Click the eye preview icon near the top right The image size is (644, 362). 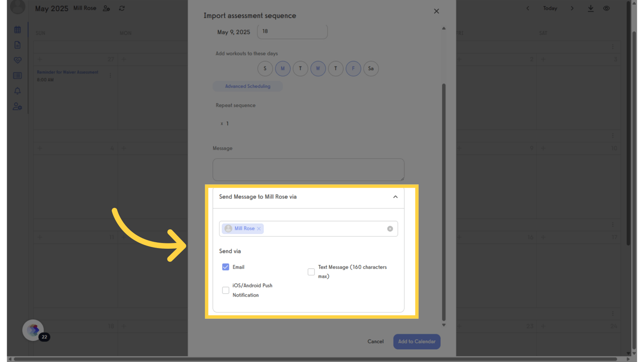(607, 8)
